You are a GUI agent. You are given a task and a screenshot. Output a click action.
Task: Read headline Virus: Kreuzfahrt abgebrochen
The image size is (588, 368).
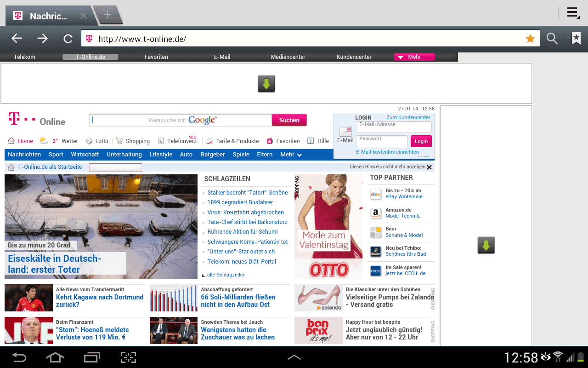click(245, 213)
